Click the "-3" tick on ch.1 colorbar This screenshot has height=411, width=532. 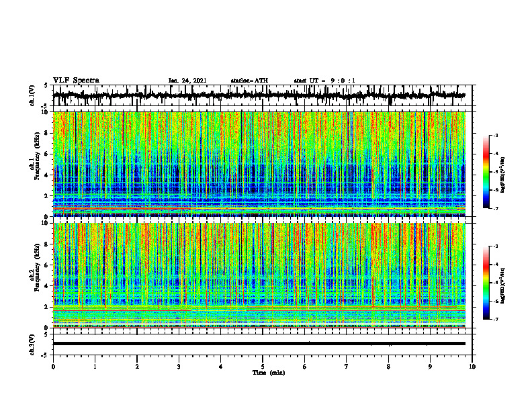pos(495,136)
